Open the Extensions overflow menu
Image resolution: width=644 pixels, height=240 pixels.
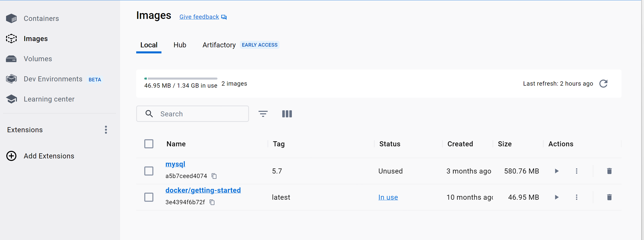pos(106,129)
